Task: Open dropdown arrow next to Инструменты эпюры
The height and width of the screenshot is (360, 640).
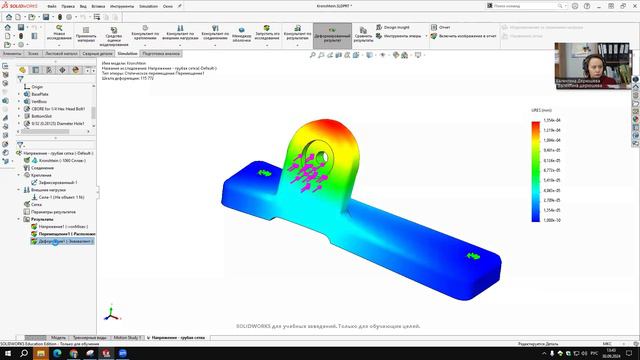Action: pos(427,36)
